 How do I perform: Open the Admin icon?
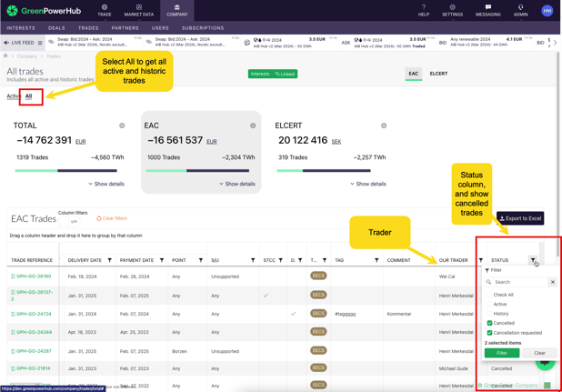coord(520,7)
